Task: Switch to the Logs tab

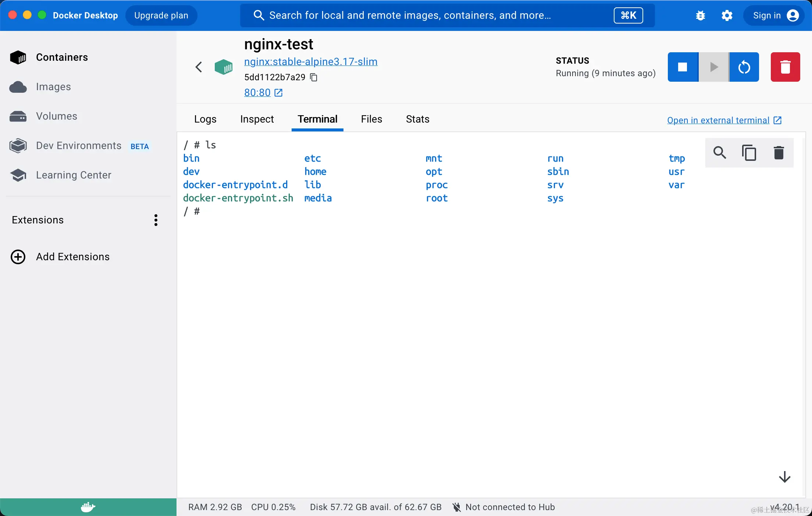Action: (x=205, y=119)
